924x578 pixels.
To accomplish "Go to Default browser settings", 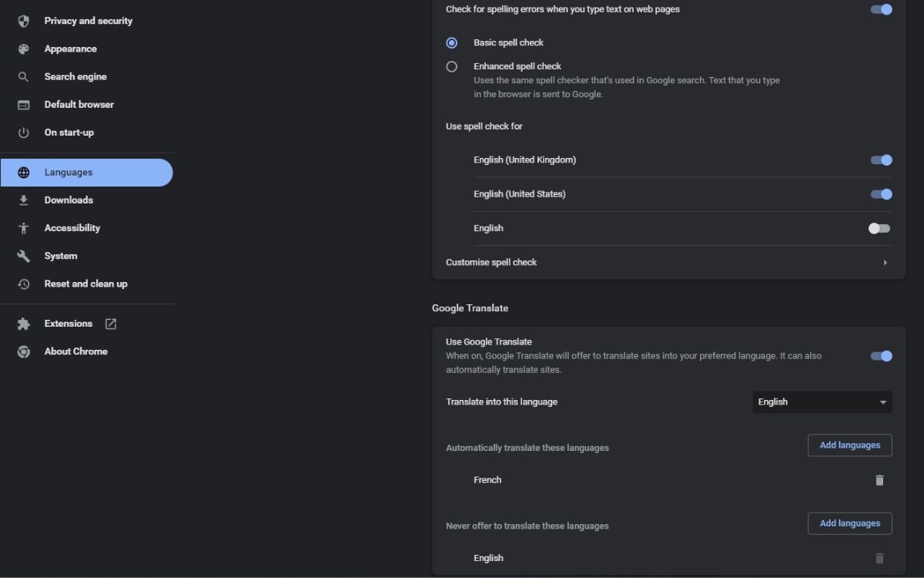I will 79,104.
